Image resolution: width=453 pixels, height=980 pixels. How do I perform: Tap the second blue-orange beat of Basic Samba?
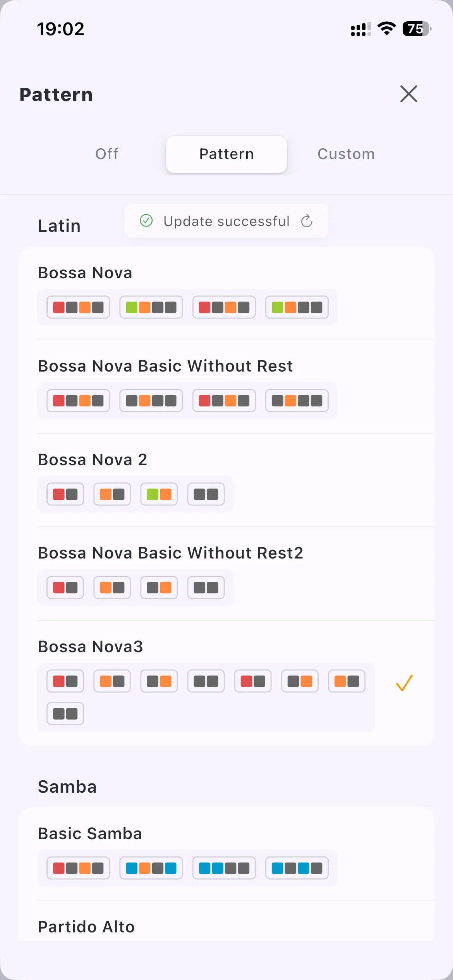tap(151, 868)
